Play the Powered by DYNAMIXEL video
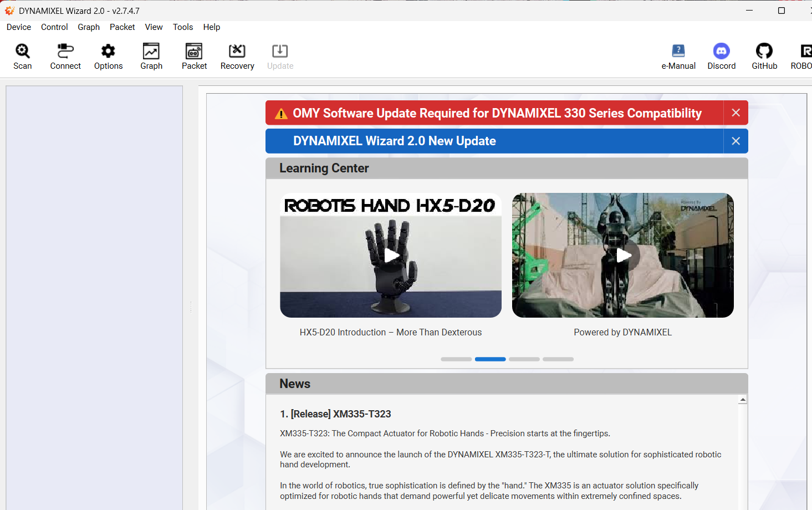The image size is (812, 510). pyautogui.click(x=624, y=256)
